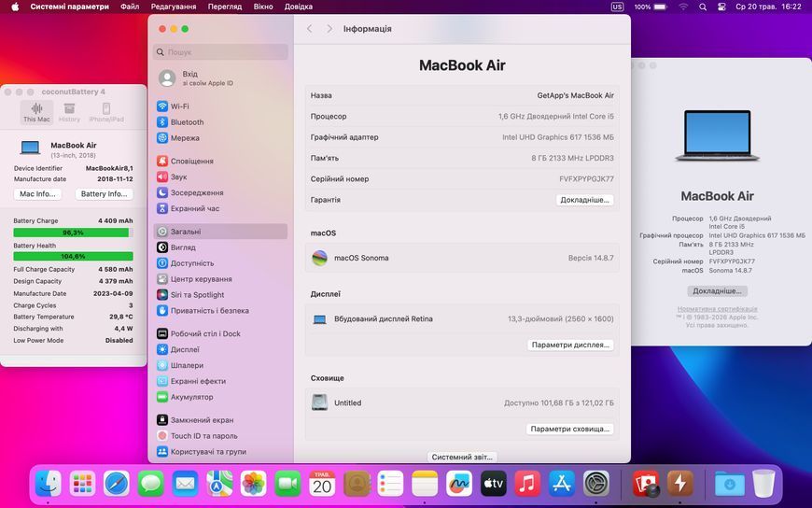Open Замкнений екран settings

pos(220,420)
